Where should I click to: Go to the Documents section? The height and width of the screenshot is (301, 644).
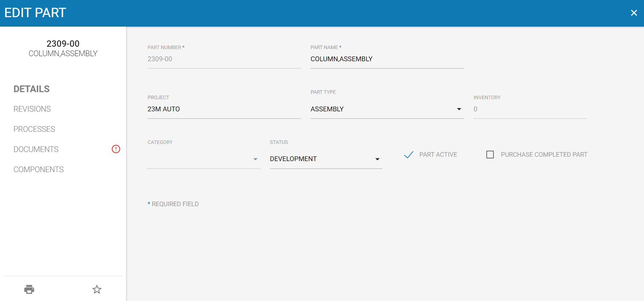[x=36, y=149]
